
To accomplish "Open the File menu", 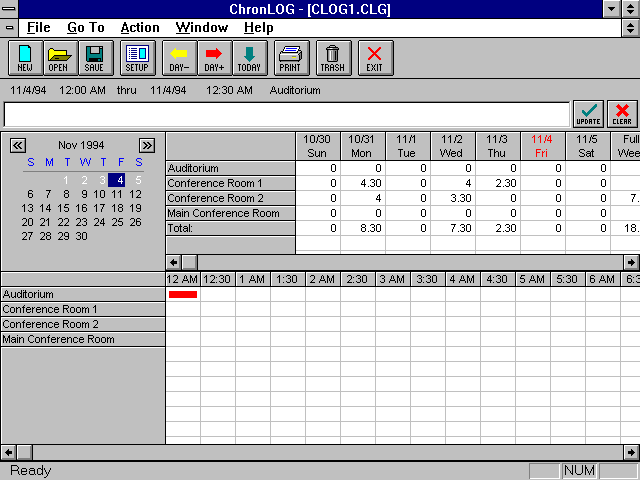I will point(38,27).
